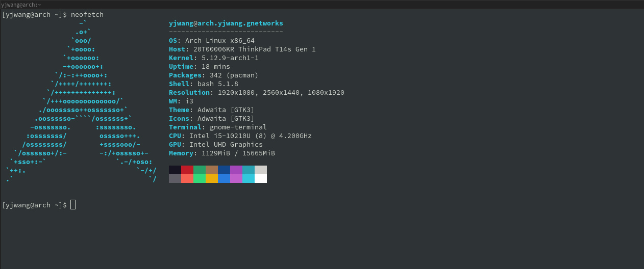Click the "18 mins" uptime value
Screen dimensions: 644x269
(x=216, y=67)
